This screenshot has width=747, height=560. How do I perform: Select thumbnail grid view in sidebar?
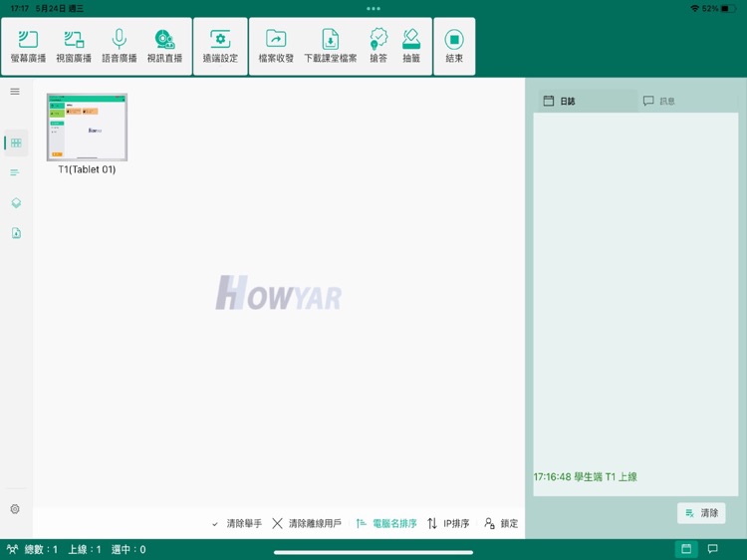click(16, 142)
